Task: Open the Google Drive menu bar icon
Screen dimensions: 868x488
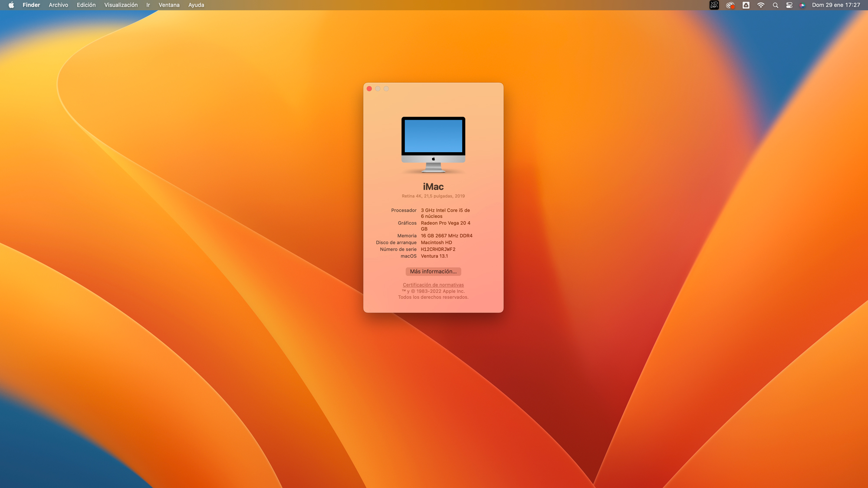Action: click(x=746, y=5)
